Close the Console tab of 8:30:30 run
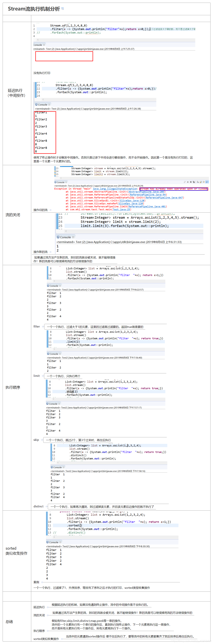 click(x=60, y=542)
